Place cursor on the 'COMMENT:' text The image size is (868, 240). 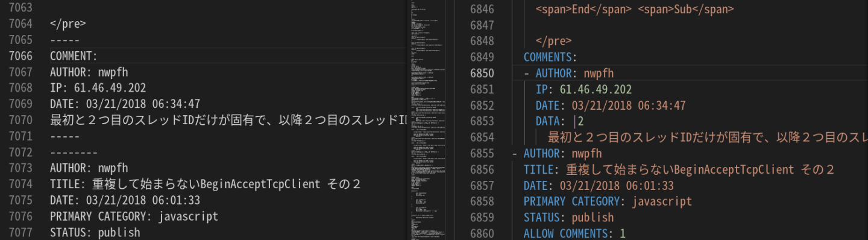[x=74, y=56]
